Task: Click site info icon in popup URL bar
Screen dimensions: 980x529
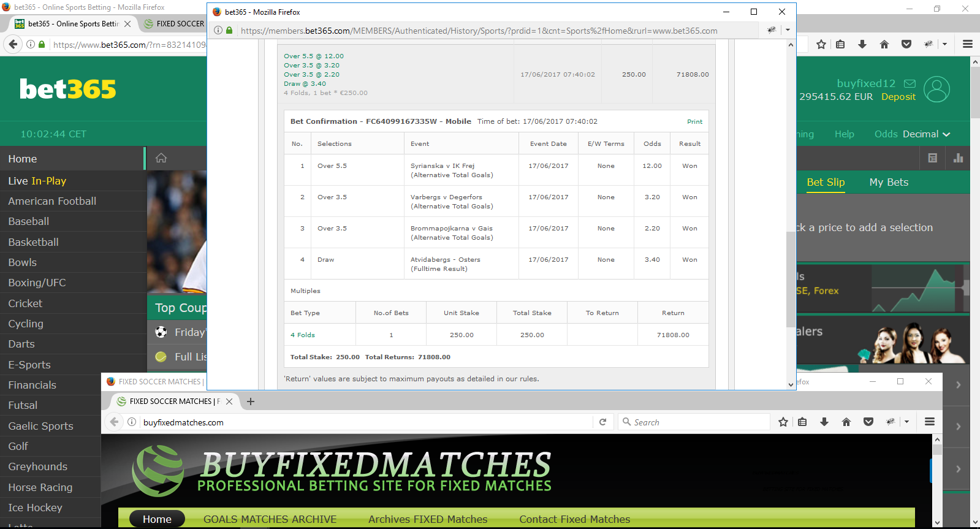Action: (218, 31)
